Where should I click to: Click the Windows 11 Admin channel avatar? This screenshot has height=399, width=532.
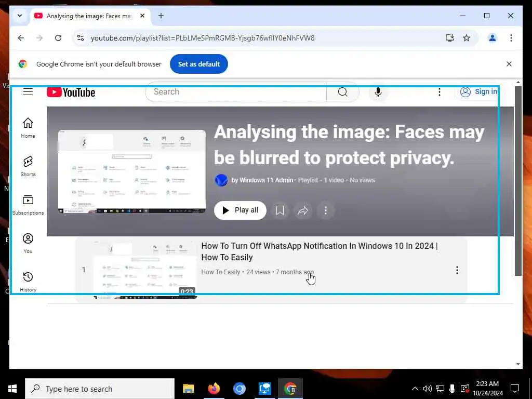coord(221,180)
